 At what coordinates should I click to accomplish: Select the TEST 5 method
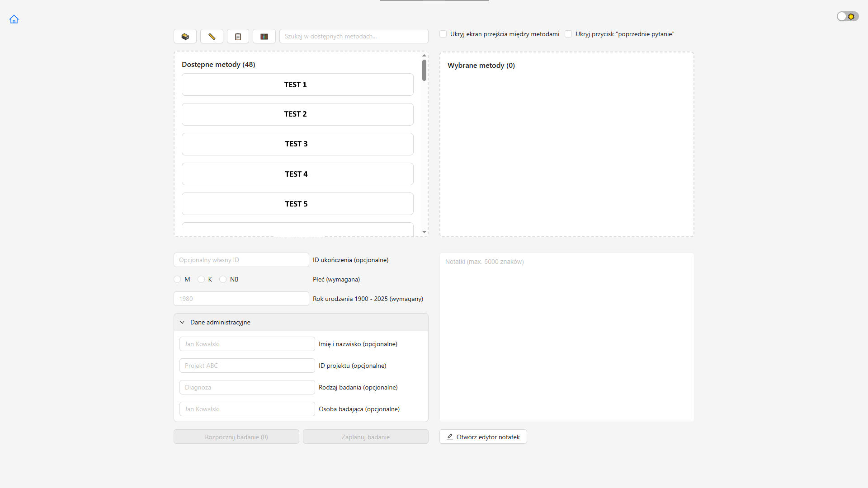(x=297, y=204)
